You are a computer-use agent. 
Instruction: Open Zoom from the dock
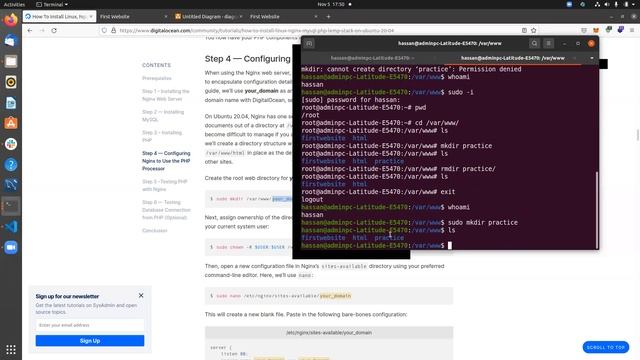11,247
